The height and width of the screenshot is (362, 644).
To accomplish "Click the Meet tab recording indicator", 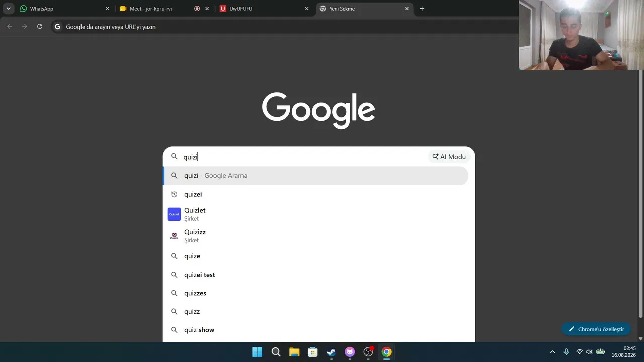I will (197, 9).
